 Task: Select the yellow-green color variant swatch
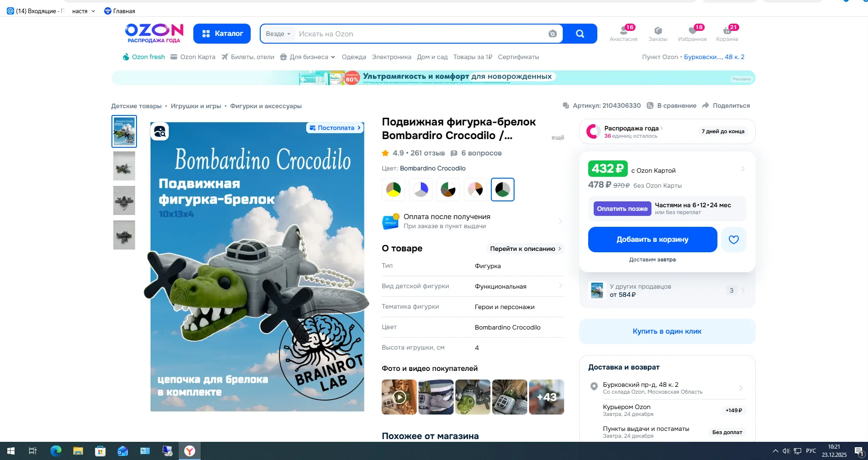pos(394,190)
